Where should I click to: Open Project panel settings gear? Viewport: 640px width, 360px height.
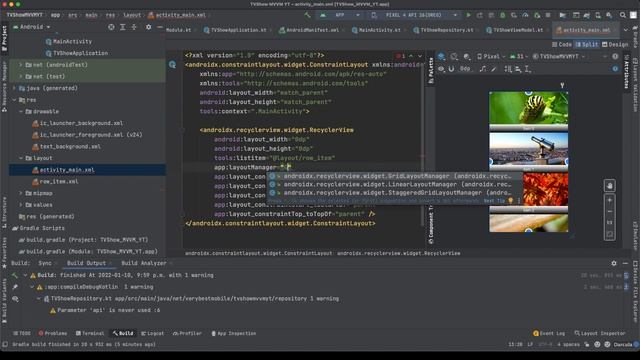click(149, 27)
